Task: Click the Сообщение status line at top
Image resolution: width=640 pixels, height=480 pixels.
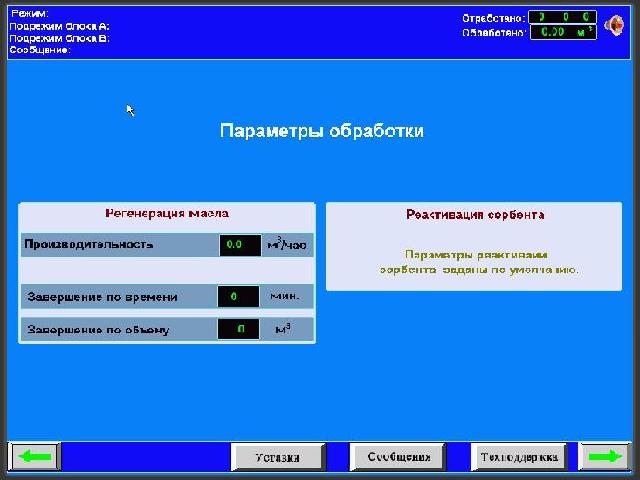Action: point(40,49)
